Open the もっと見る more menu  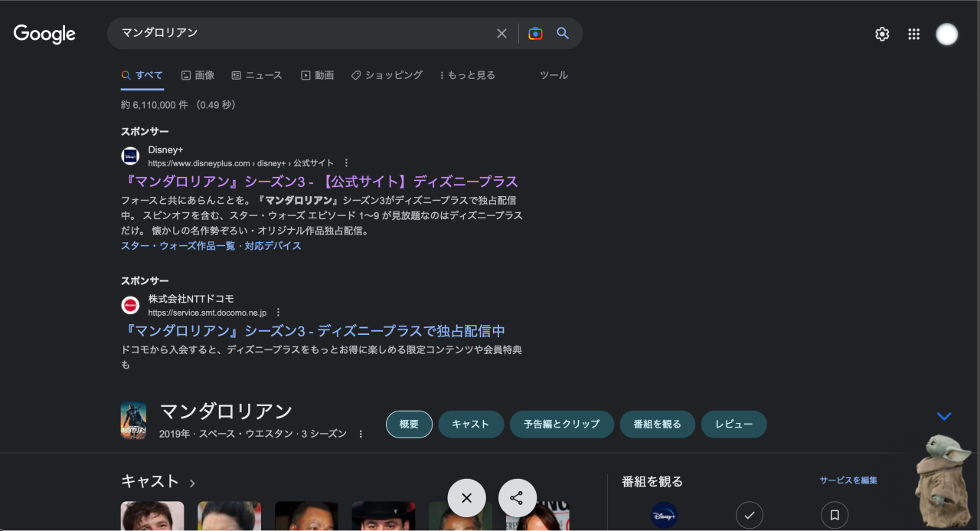[x=467, y=75]
